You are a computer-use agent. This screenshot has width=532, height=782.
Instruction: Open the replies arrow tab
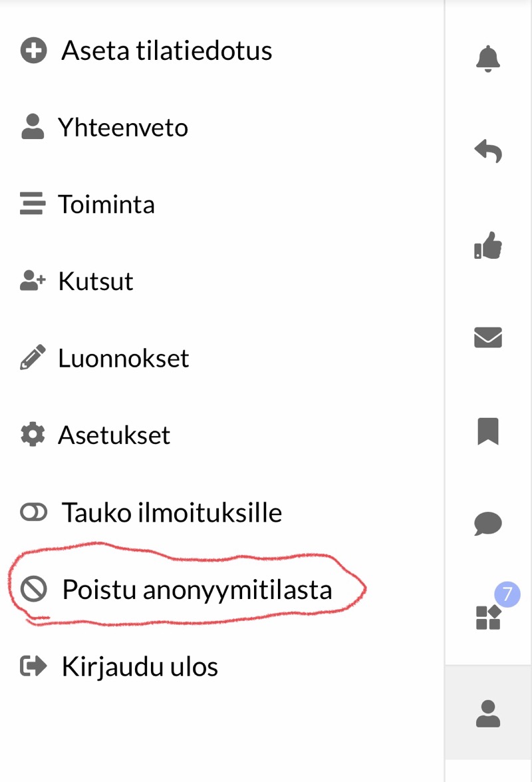click(488, 152)
